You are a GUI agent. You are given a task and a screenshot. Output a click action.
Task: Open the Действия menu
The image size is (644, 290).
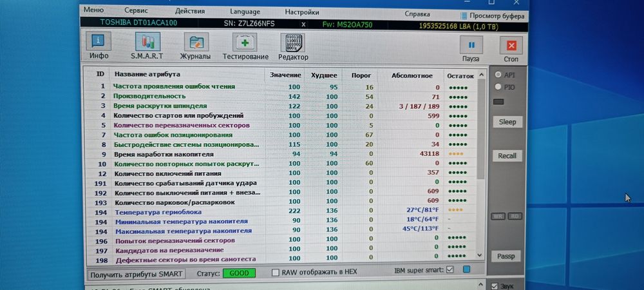tap(190, 11)
